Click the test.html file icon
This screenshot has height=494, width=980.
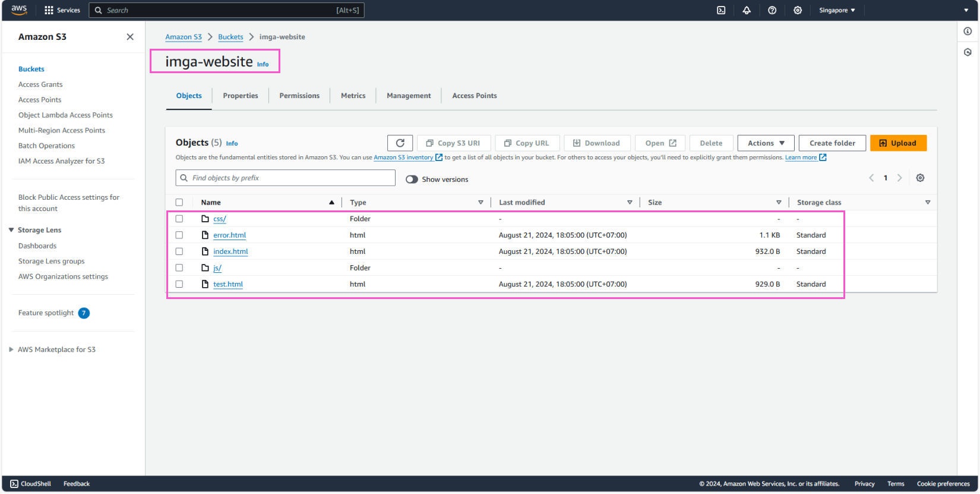coord(205,284)
